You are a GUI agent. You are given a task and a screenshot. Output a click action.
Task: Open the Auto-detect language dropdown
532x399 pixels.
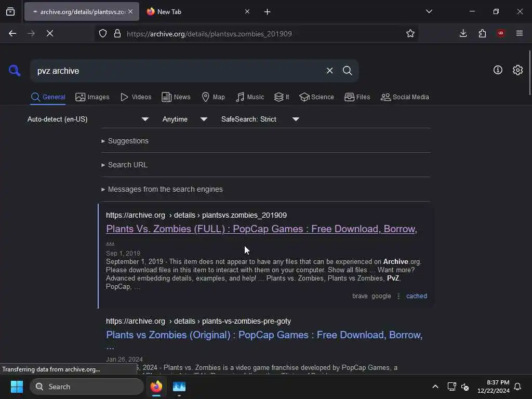tap(88, 119)
